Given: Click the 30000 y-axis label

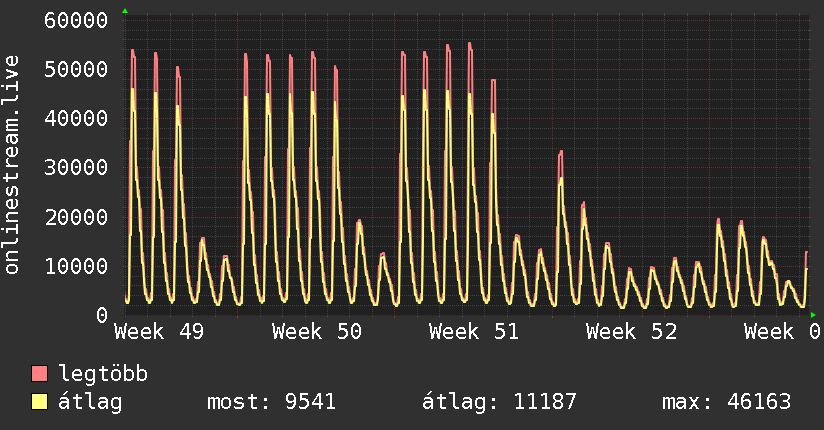Looking at the screenshot, I should coord(76,168).
